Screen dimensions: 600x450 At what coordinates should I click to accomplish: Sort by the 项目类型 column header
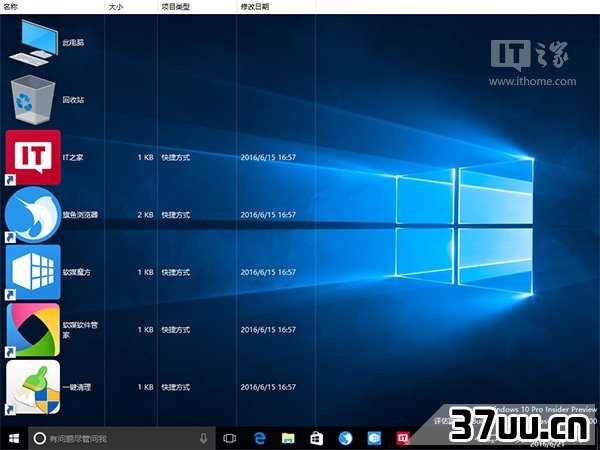coord(197,7)
